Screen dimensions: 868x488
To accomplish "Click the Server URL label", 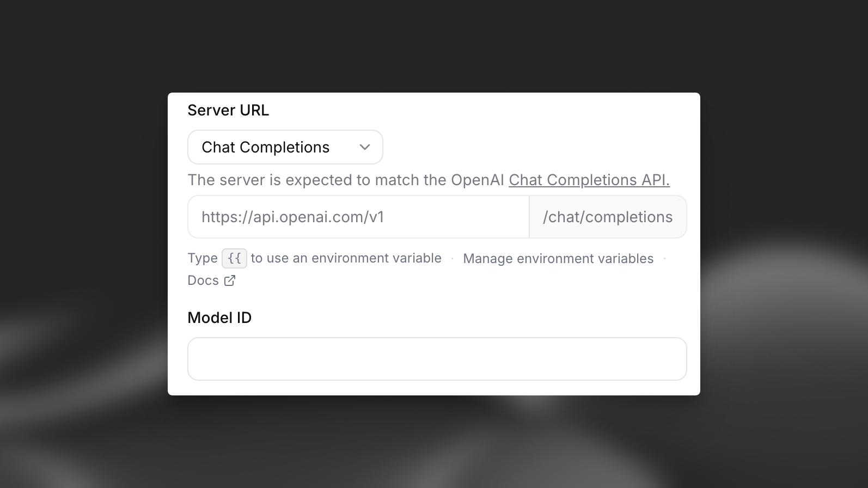I will coord(228,110).
